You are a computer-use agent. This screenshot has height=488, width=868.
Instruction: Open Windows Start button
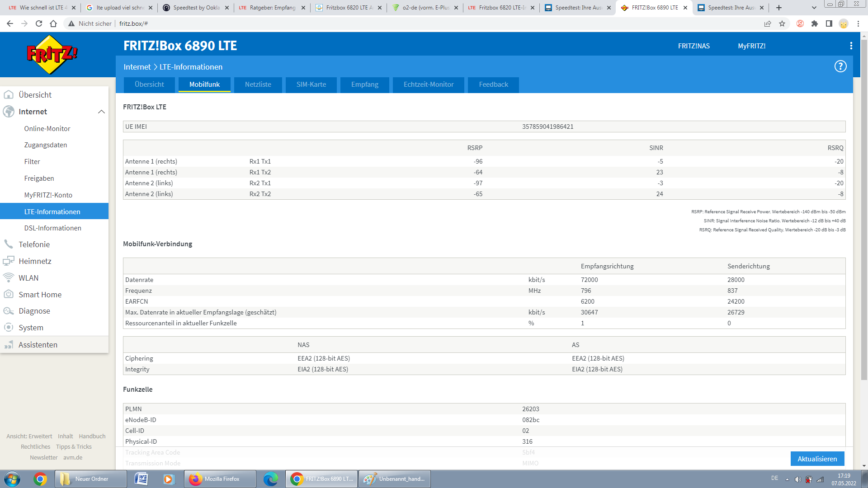[x=12, y=479]
